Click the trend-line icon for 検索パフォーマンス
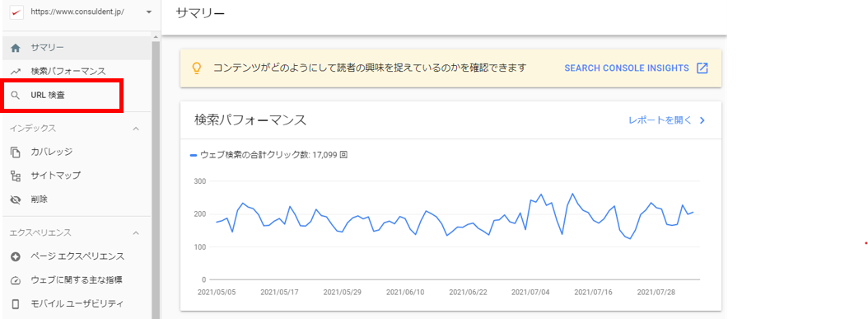 point(16,72)
